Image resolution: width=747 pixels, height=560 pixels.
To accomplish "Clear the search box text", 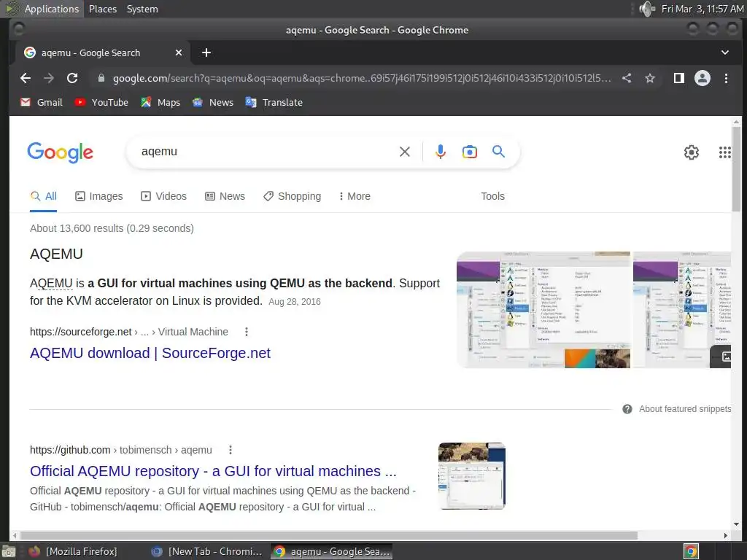I will (404, 152).
